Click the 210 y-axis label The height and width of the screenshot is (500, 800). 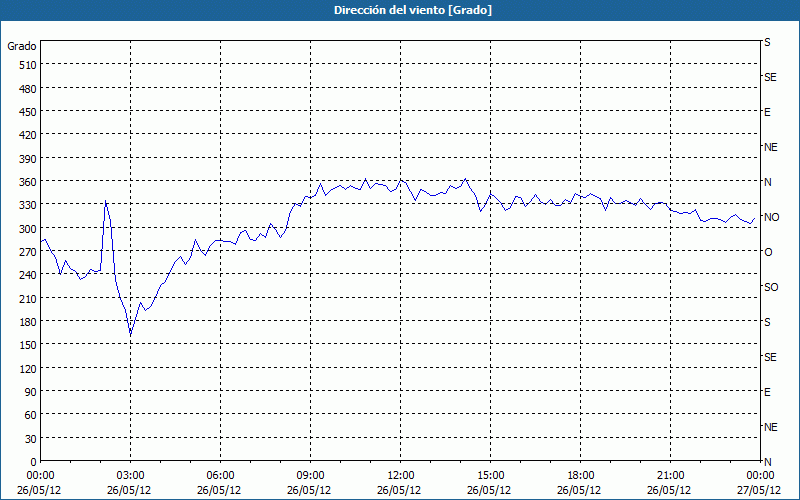click(29, 299)
